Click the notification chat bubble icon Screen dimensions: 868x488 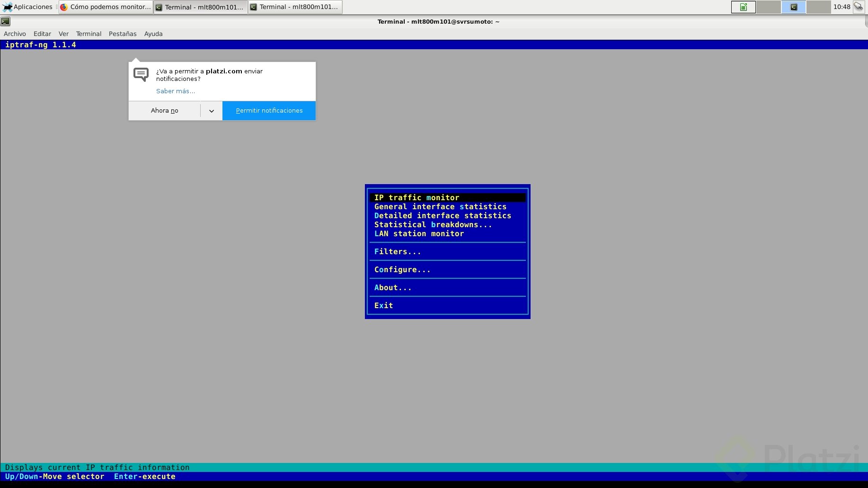click(x=141, y=74)
